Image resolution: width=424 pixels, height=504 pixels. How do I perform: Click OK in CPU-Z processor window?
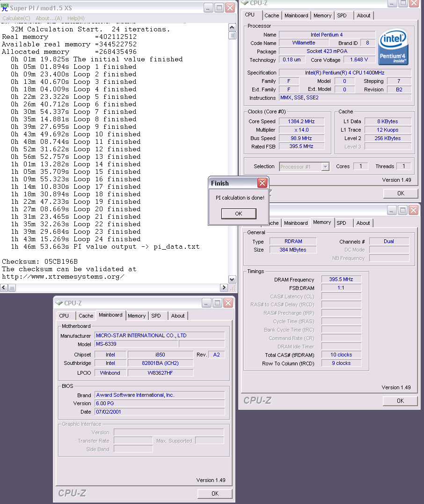(401, 193)
